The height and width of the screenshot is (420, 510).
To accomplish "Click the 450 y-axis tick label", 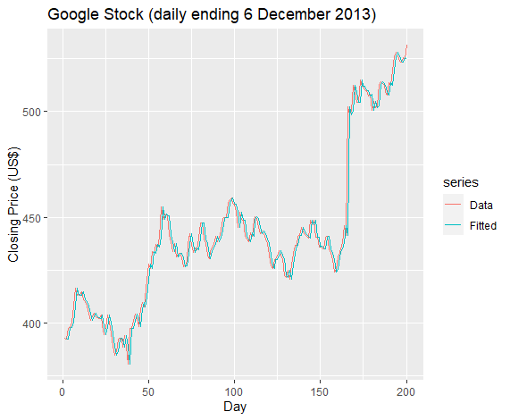I will [x=30, y=218].
